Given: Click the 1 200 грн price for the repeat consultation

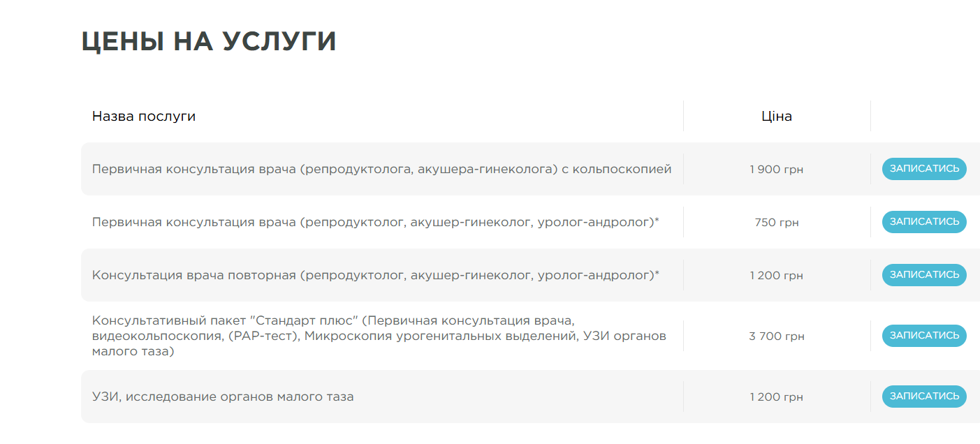Looking at the screenshot, I should 776,276.
